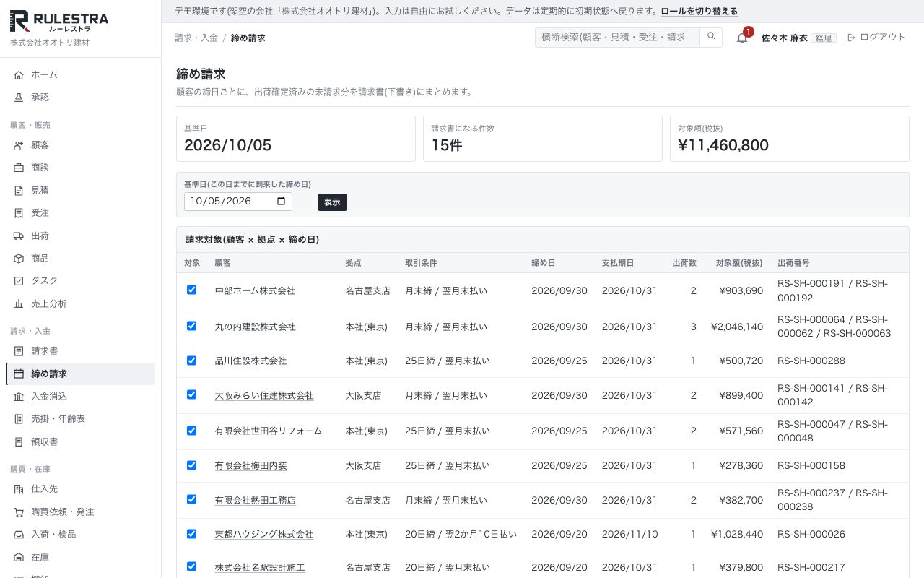Open the 株式会社名駅設計施工 customer link
This screenshot has width=924, height=578.
pyautogui.click(x=260, y=568)
